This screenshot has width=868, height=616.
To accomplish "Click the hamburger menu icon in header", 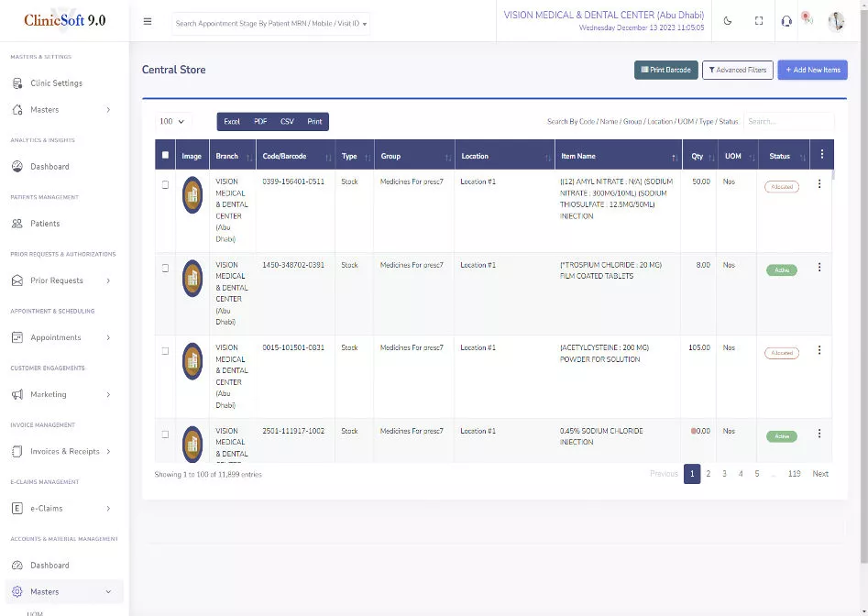I will click(148, 21).
